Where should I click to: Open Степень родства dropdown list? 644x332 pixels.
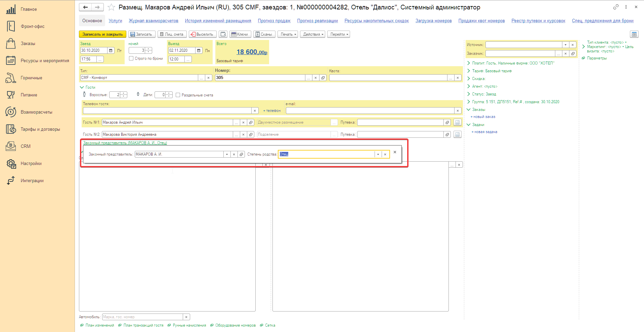(x=378, y=154)
